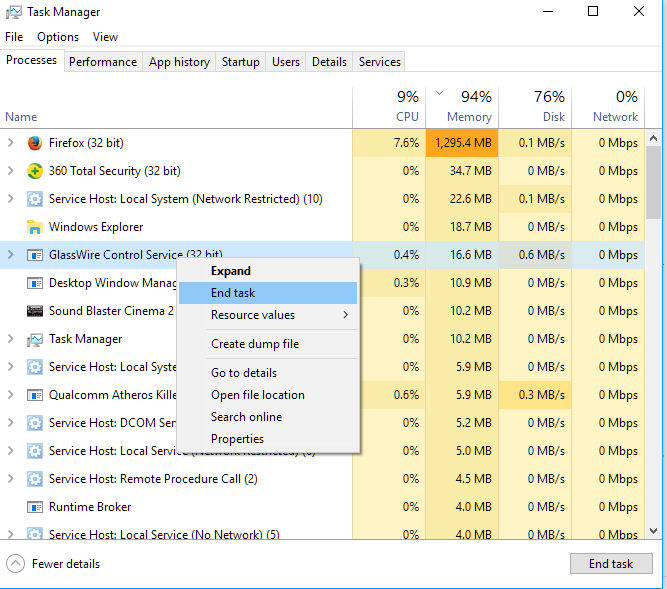Screen dimensions: 667x589
Task: Click the Fewer details link
Action: pos(66,564)
